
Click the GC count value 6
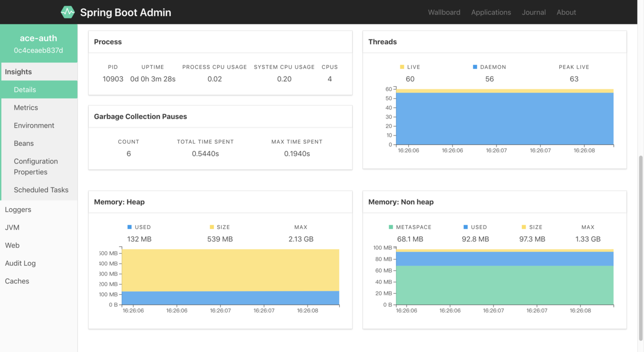tap(129, 154)
